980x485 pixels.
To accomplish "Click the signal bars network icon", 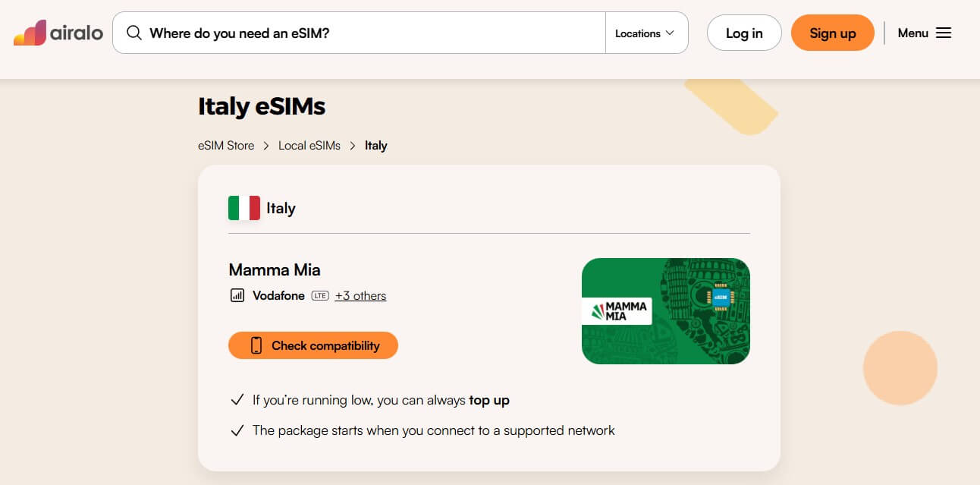I will 237,295.
